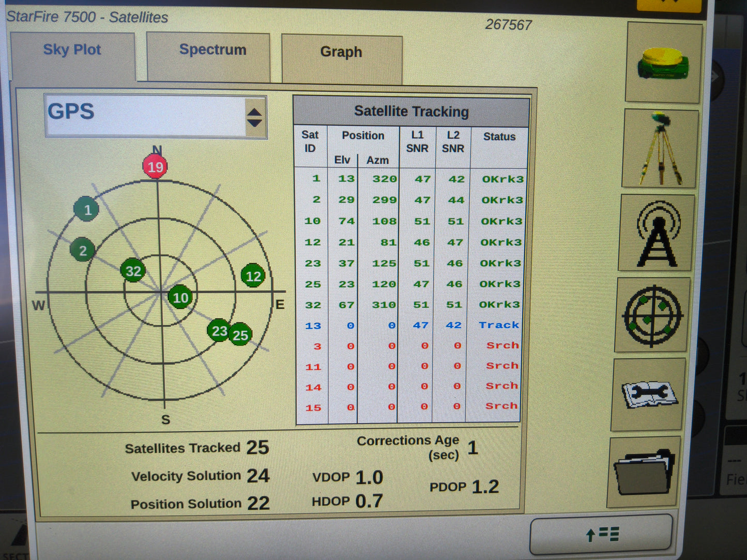The image size is (747, 560).
Task: Select satellite 23 on sky plot
Action: 219,330
